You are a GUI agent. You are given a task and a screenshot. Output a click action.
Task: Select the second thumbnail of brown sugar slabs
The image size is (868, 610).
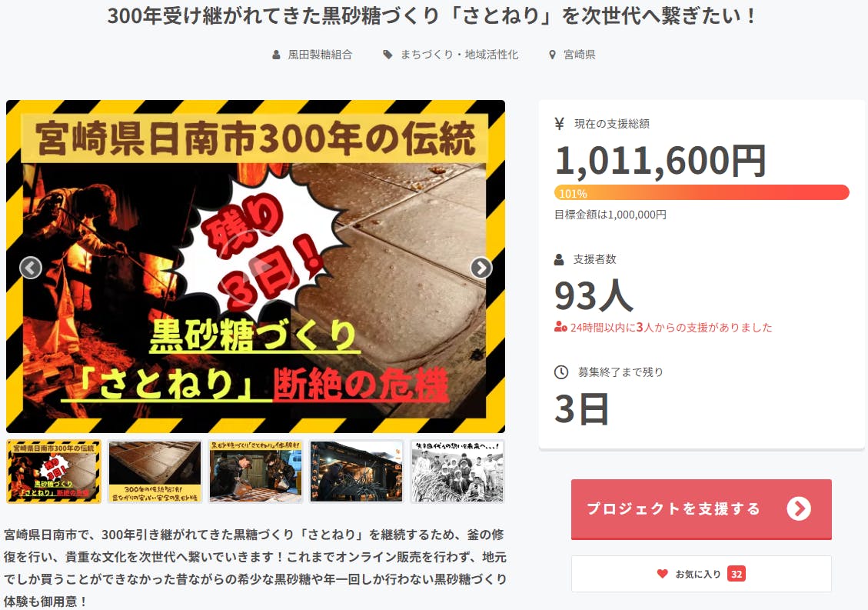(x=155, y=472)
